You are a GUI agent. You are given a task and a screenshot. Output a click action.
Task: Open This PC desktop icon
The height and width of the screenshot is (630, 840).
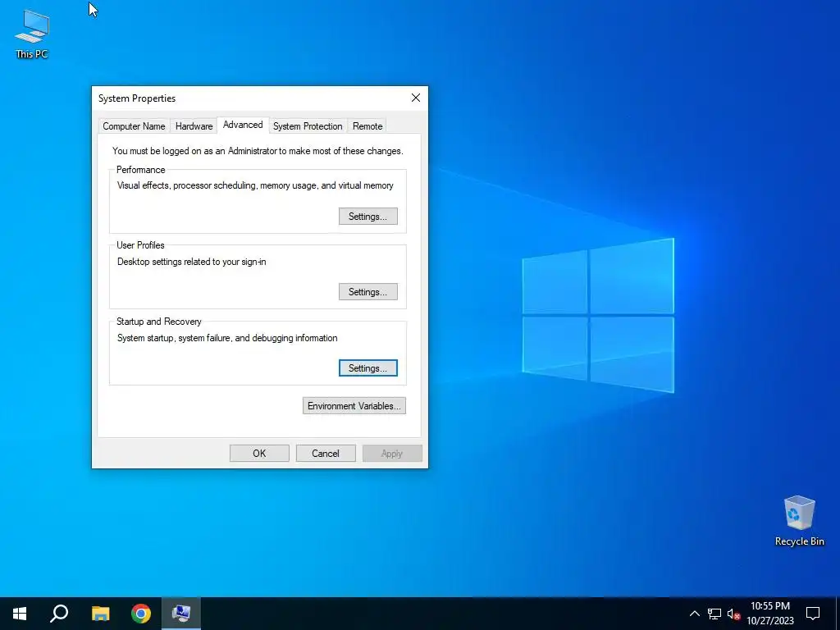pyautogui.click(x=32, y=34)
